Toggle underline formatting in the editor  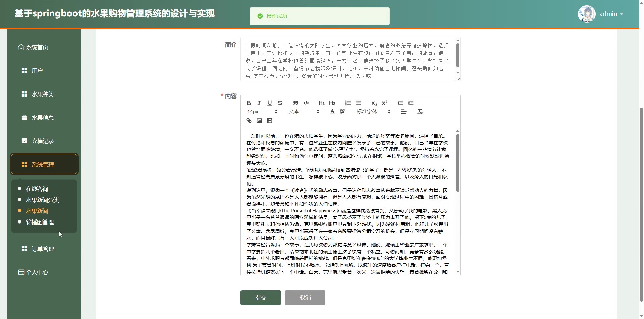point(269,103)
